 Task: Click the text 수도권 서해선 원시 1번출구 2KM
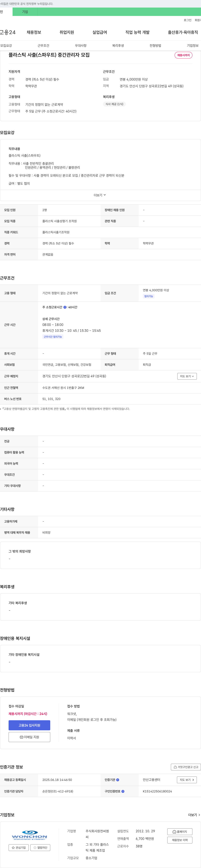point(63,388)
